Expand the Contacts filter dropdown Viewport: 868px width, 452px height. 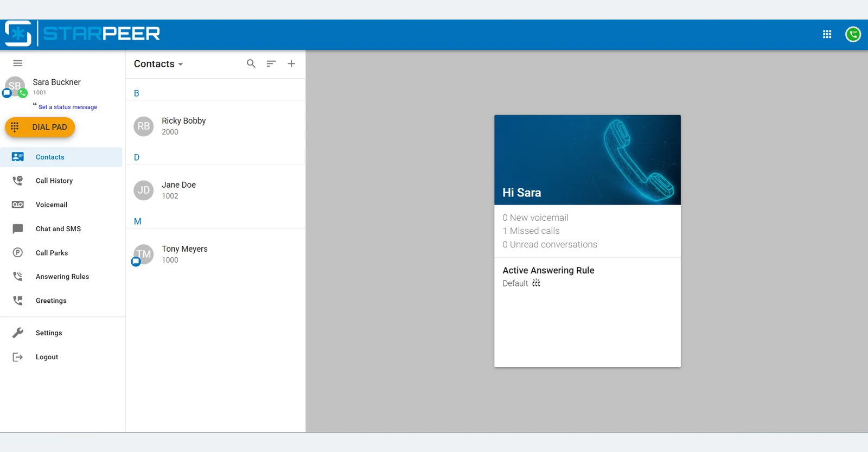[x=158, y=64]
